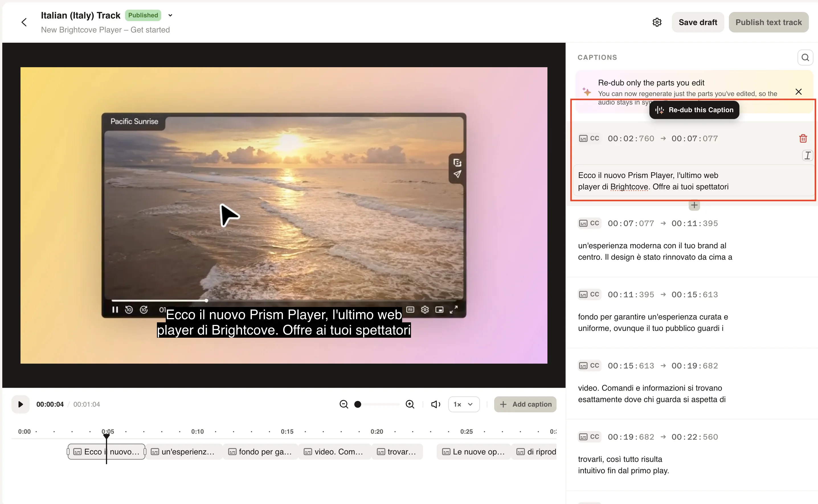Click end time 00:07:077 of first caption

(695, 138)
